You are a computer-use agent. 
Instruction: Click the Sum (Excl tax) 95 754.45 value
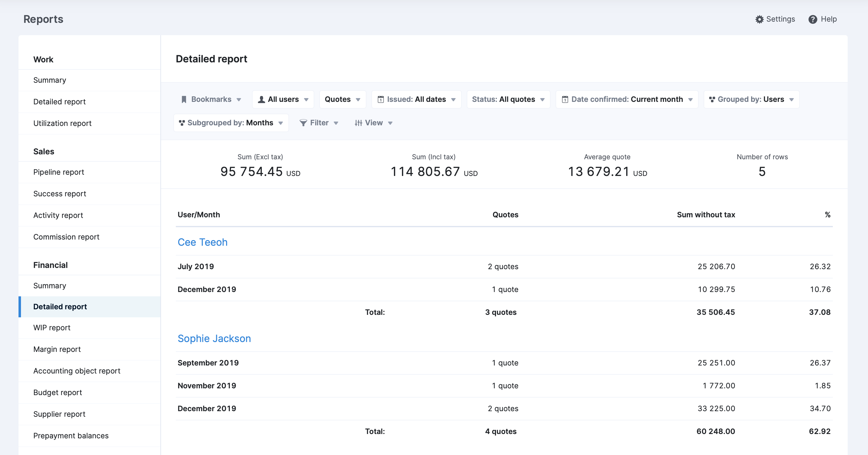260,172
